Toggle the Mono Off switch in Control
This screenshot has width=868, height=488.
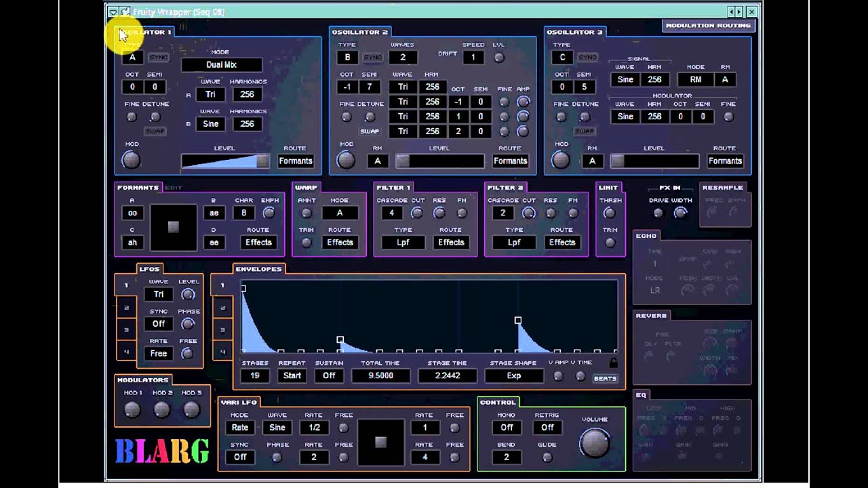coord(507,428)
